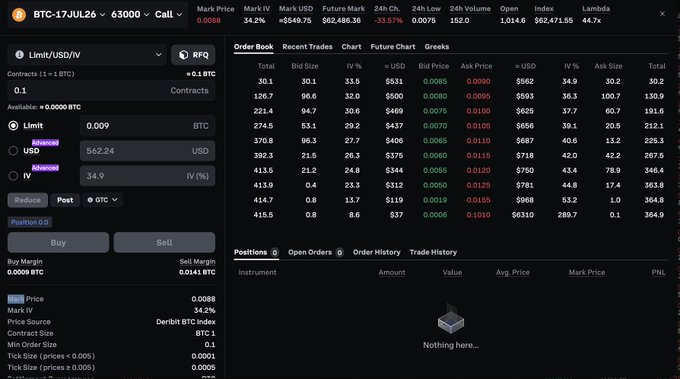Open the Greeks tab
This screenshot has height=379, width=680.
437,47
